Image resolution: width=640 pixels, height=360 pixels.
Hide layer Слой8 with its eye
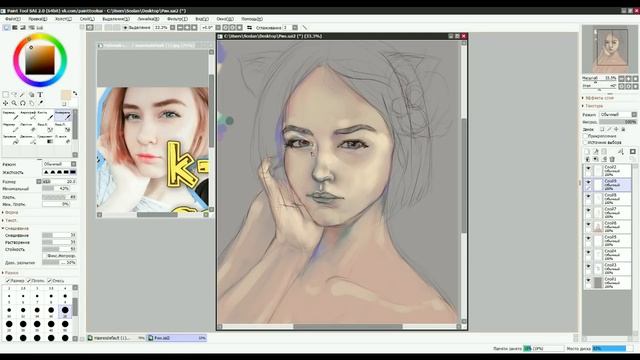[588, 196]
